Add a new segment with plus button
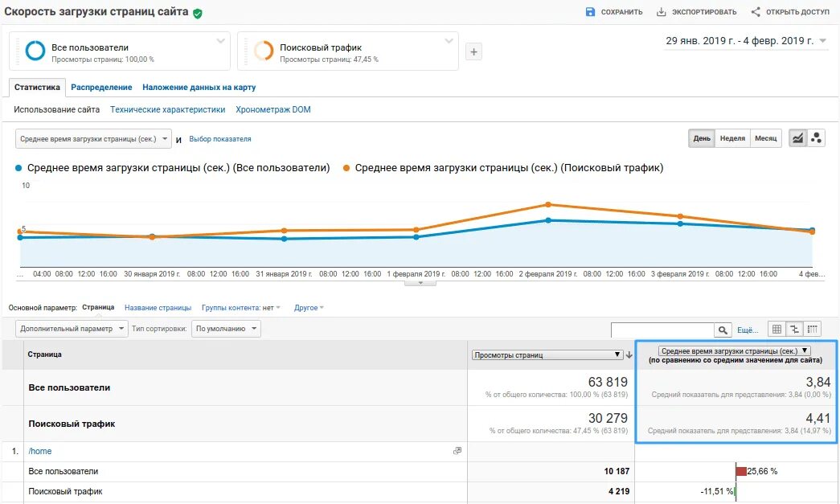 pos(473,52)
